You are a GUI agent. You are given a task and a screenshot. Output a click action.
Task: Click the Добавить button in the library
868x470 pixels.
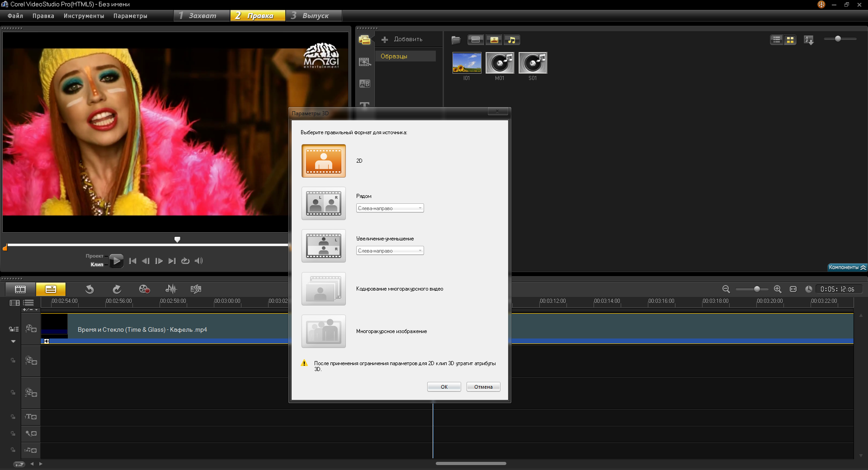[x=402, y=39]
